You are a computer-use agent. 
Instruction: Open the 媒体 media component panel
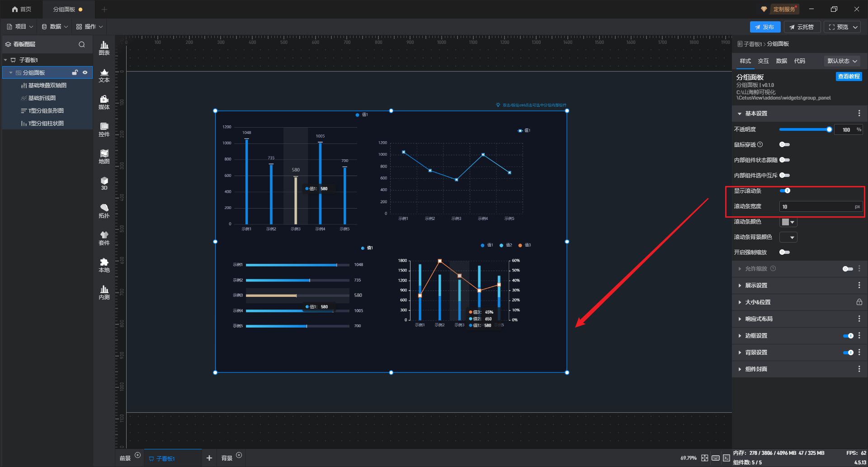coord(104,102)
